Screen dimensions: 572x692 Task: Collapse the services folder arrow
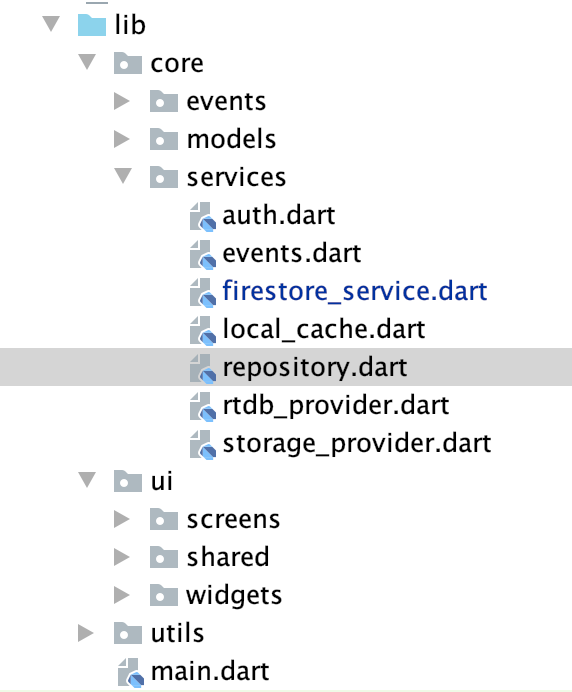[123, 175]
